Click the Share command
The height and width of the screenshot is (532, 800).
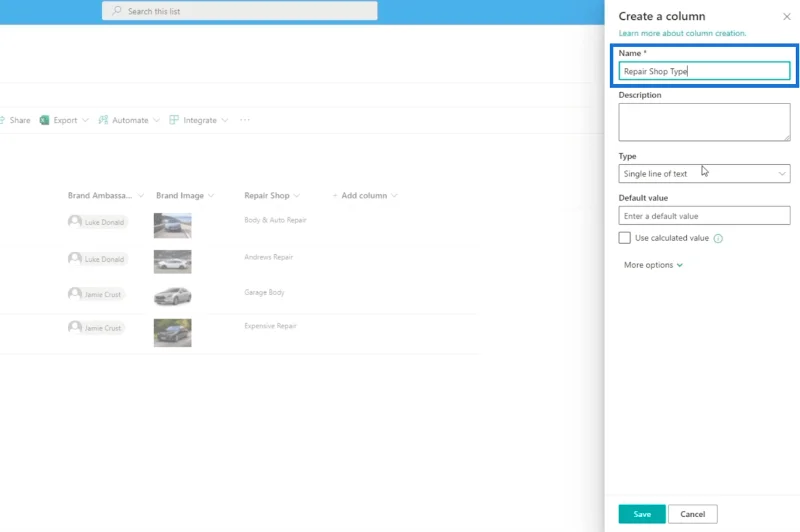point(16,120)
